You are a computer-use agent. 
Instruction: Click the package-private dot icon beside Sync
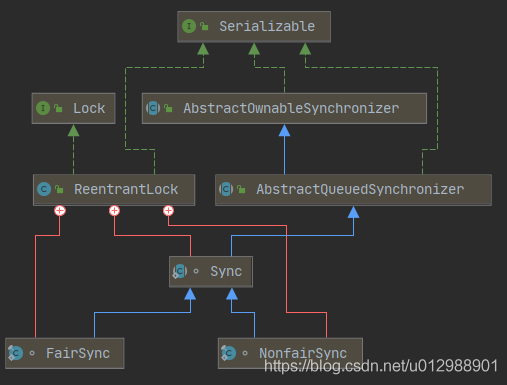click(196, 271)
